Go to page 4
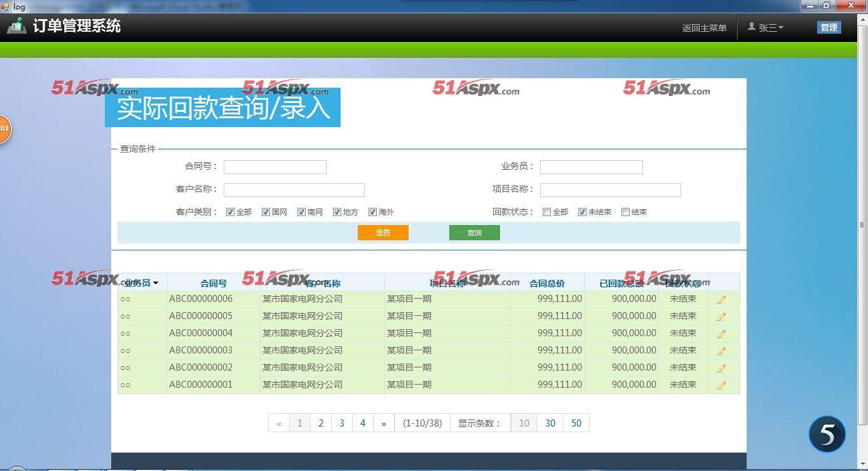Viewport: 868px width, 471px height. (363, 423)
